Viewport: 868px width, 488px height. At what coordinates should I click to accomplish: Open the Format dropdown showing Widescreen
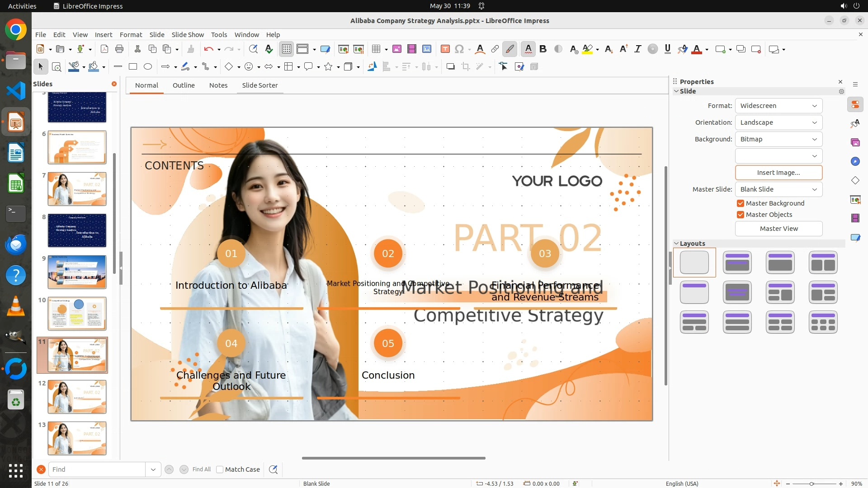click(778, 106)
